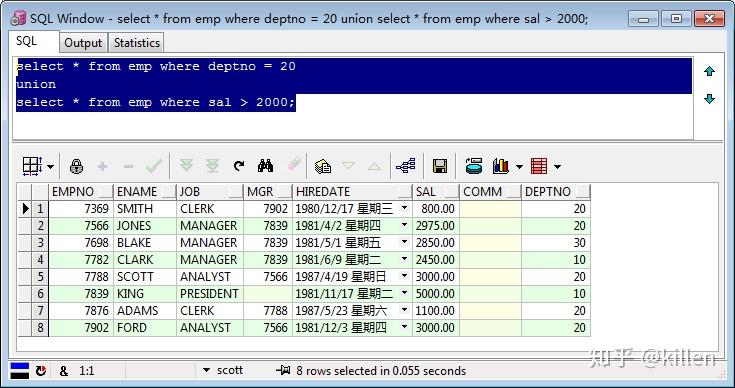
Task: Click the blue and black status bar icon
Action: pyautogui.click(x=20, y=371)
